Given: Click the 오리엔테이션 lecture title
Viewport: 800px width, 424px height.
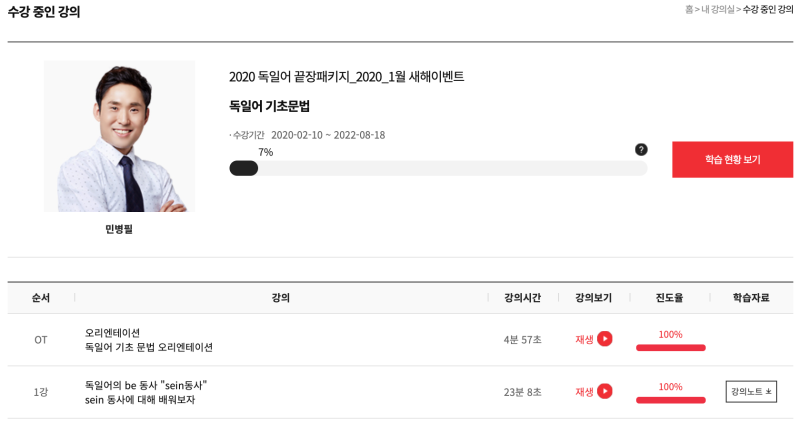Looking at the screenshot, I should click(112, 333).
